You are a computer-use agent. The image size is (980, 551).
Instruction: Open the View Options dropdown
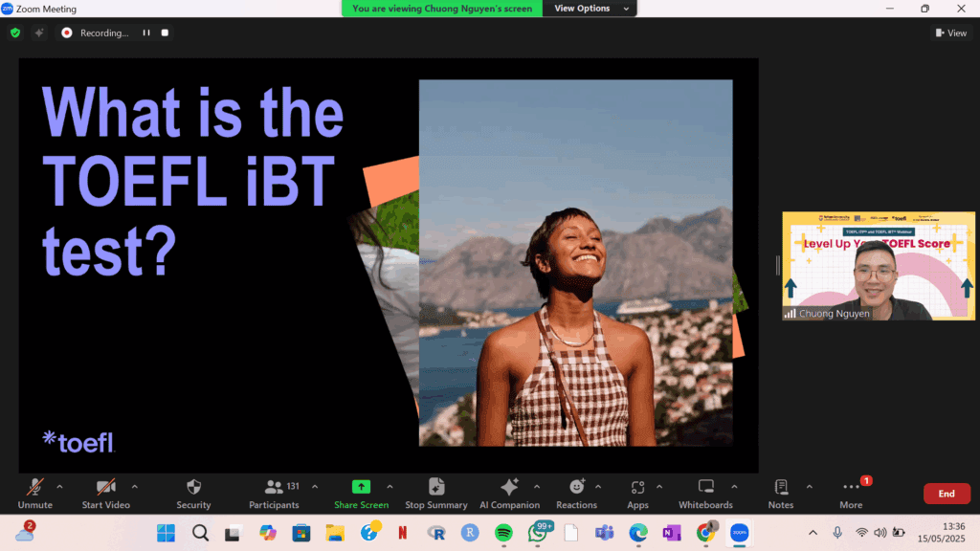[590, 9]
